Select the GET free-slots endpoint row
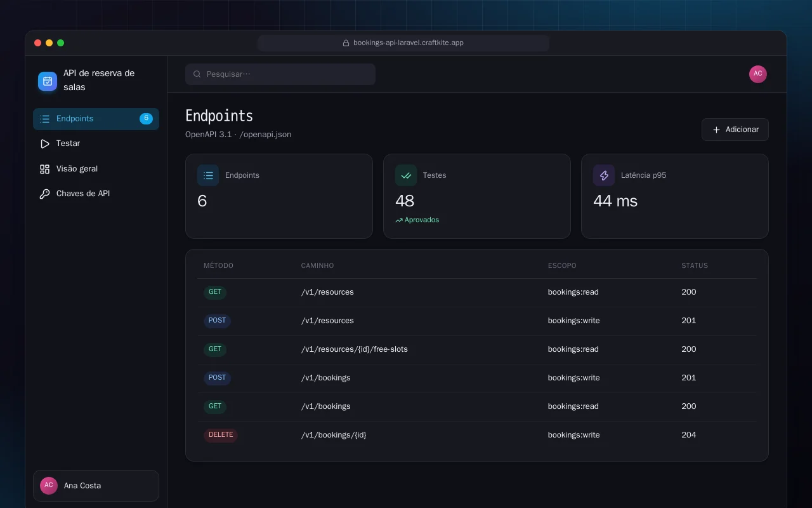Screen dimensions: 812x508 (477, 349)
